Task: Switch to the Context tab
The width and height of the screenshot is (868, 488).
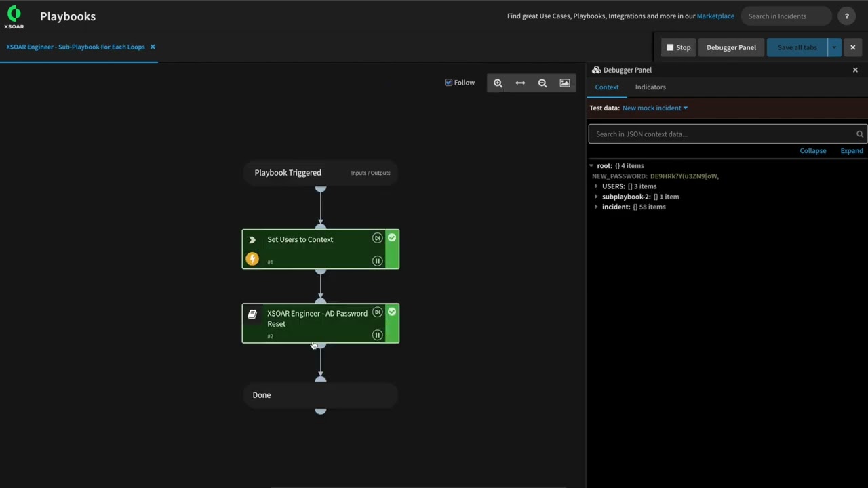Action: click(607, 87)
